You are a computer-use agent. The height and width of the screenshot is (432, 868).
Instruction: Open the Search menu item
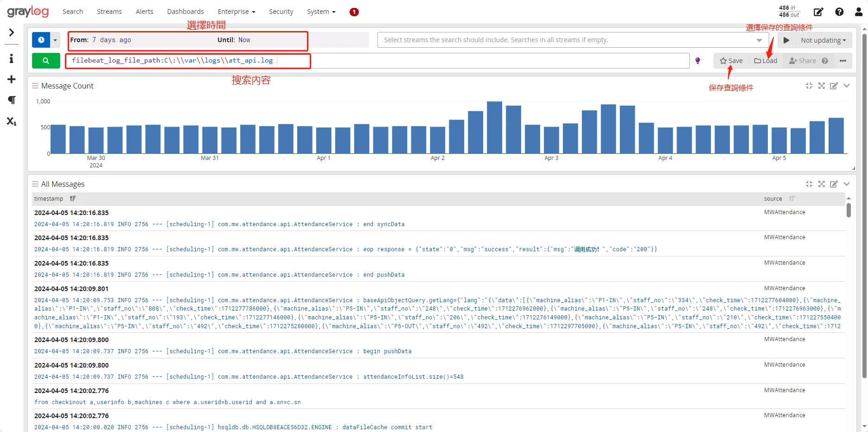coord(73,12)
